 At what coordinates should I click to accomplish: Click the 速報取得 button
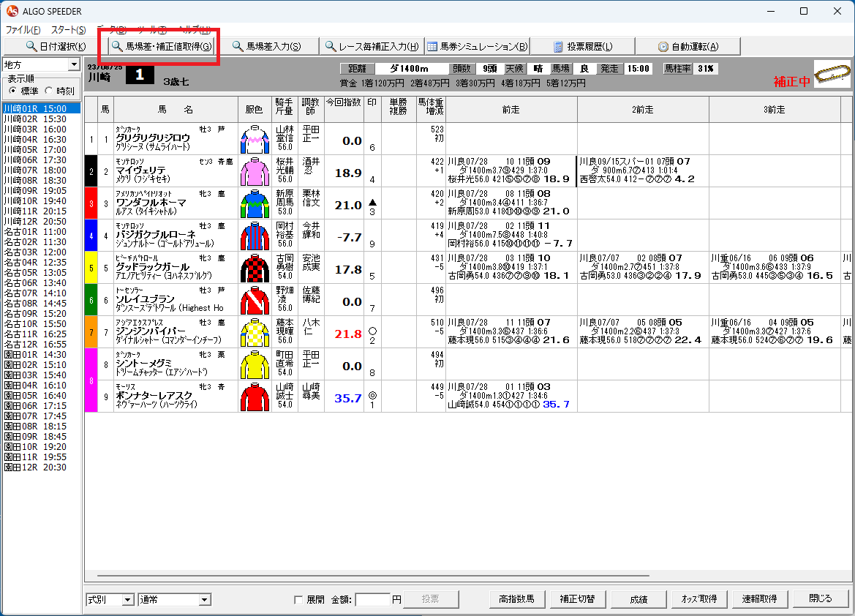760,598
